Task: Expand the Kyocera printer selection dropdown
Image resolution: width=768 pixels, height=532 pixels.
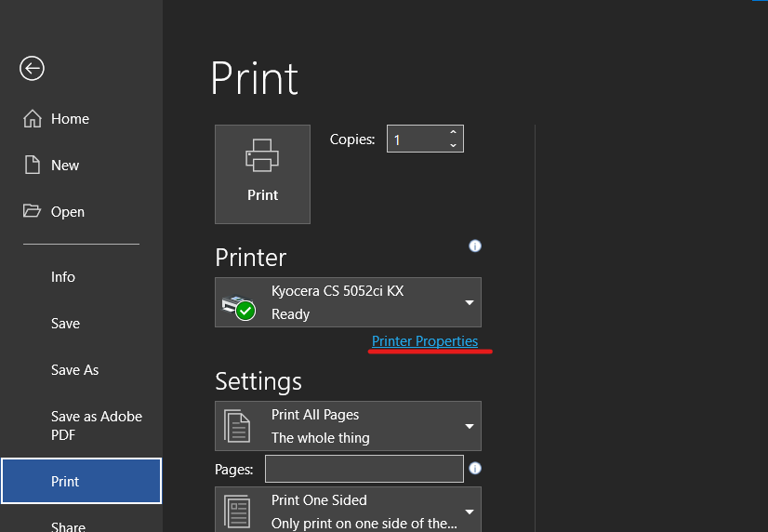Action: (470, 302)
